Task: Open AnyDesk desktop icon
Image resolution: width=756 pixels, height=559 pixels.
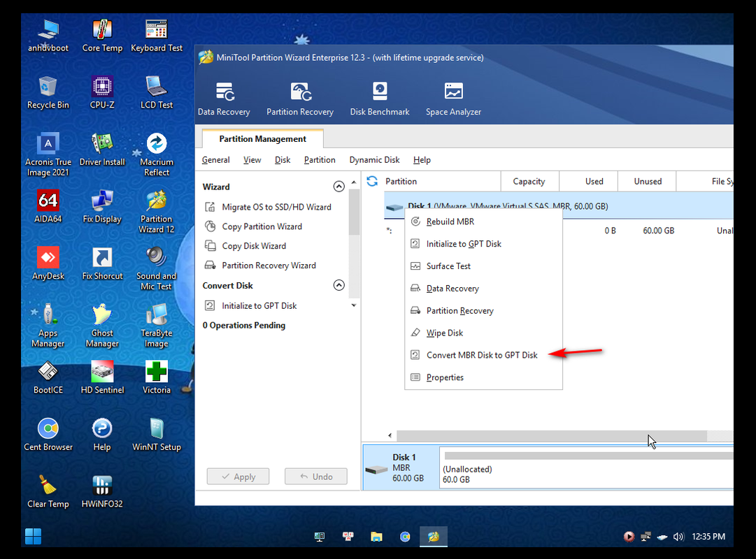Action: (x=48, y=263)
